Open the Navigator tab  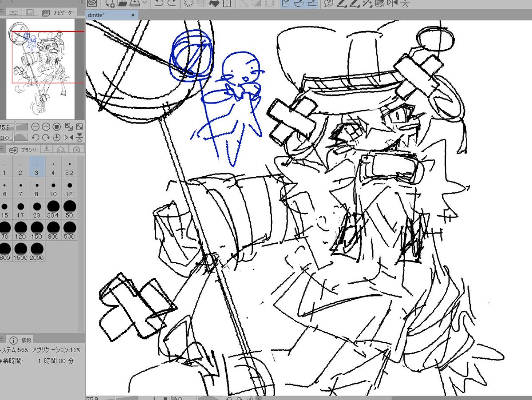pyautogui.click(x=59, y=12)
